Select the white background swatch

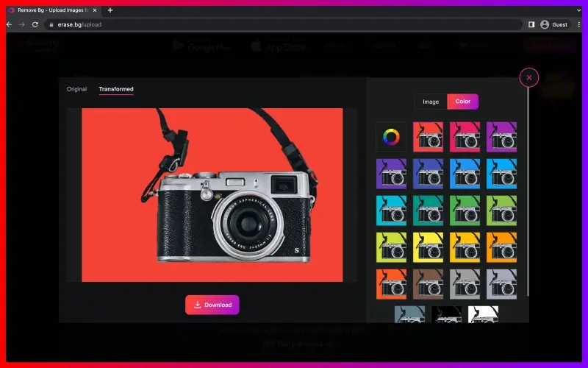483,314
